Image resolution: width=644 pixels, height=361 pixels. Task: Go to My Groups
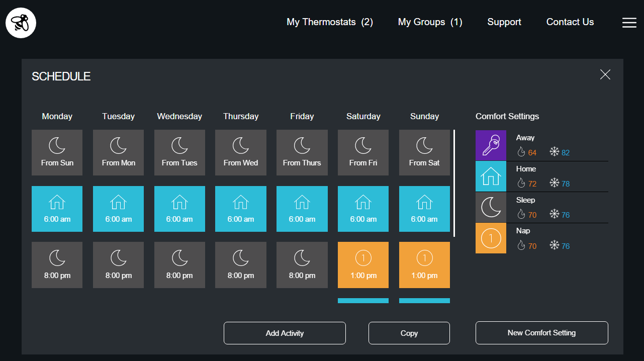(430, 22)
